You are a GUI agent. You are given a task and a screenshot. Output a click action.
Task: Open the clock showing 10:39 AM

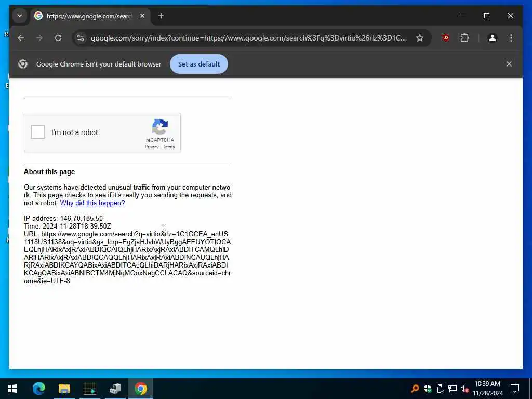click(487, 389)
